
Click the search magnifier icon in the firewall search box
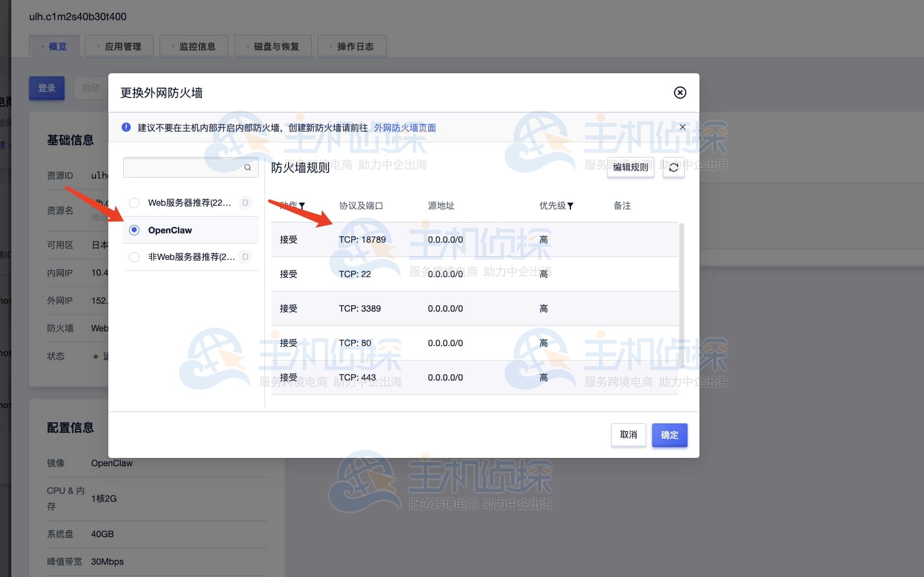248,167
